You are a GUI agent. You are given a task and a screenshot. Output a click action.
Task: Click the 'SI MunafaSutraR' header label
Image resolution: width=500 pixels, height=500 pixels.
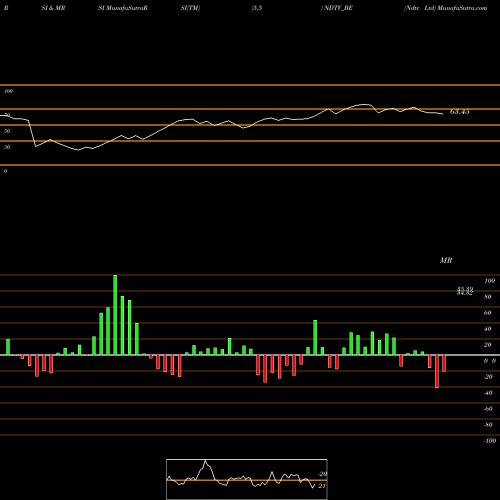click(123, 8)
